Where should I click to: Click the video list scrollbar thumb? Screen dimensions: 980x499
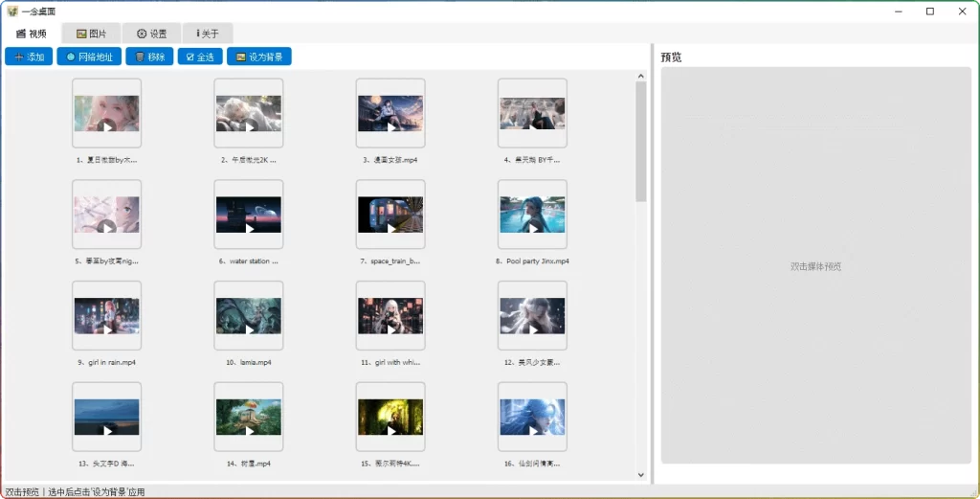tap(640, 142)
